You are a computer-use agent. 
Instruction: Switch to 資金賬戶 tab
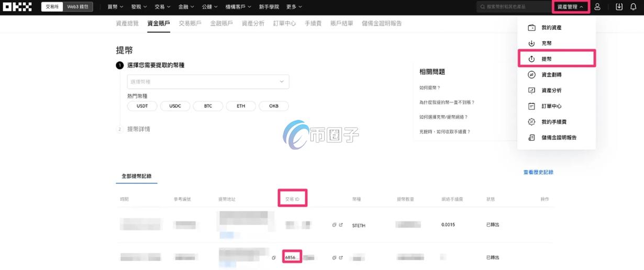tap(159, 24)
